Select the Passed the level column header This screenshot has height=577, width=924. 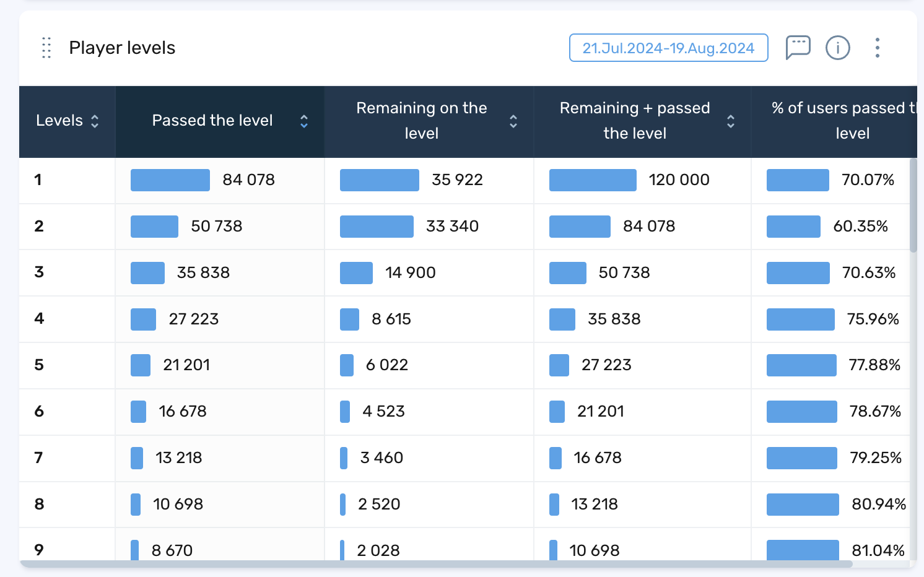pyautogui.click(x=212, y=120)
